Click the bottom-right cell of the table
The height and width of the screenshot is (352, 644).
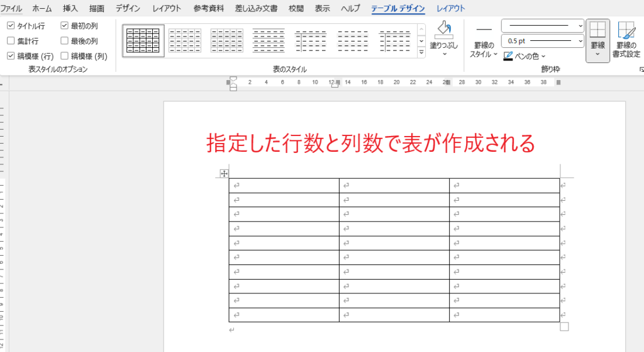point(504,315)
